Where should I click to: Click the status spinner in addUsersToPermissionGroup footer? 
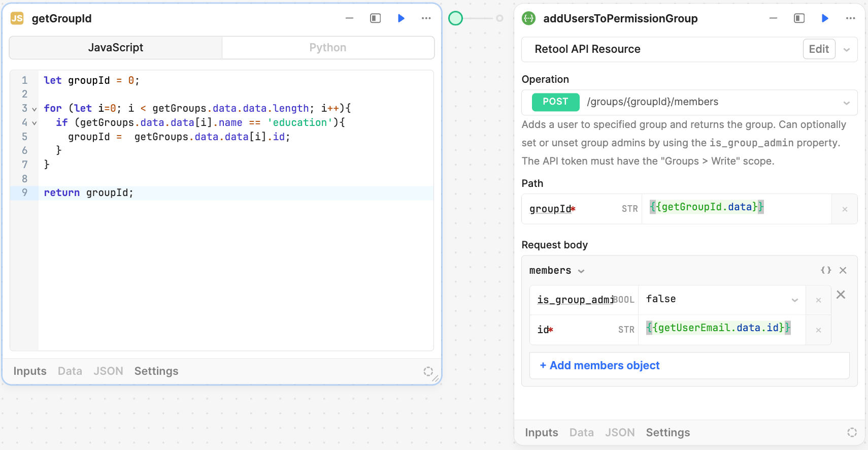(x=852, y=432)
